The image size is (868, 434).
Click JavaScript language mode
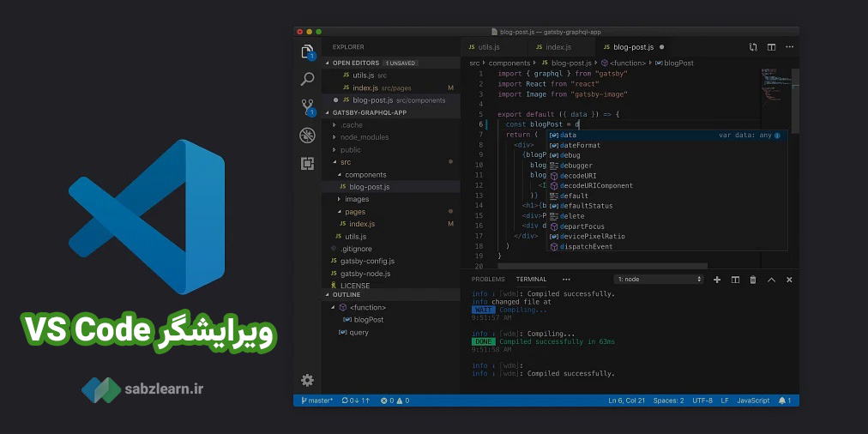point(753,401)
